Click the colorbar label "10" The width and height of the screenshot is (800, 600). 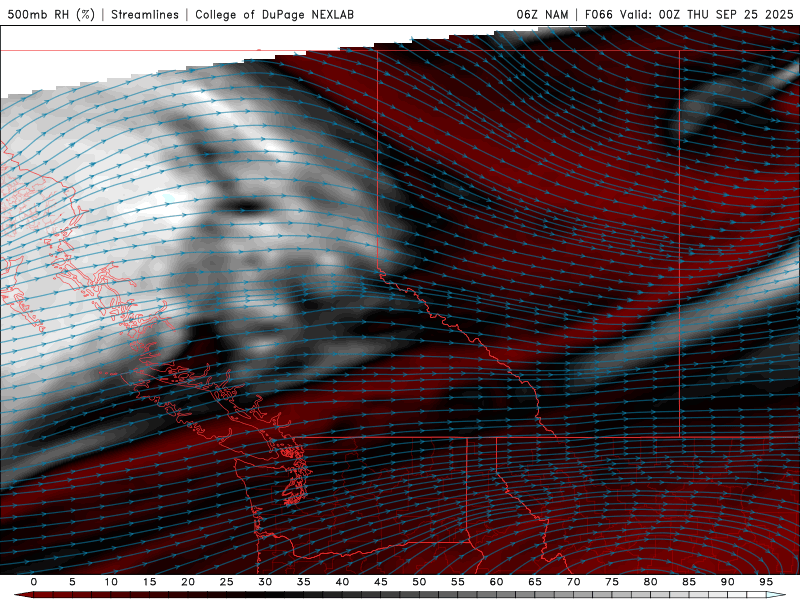(x=111, y=582)
